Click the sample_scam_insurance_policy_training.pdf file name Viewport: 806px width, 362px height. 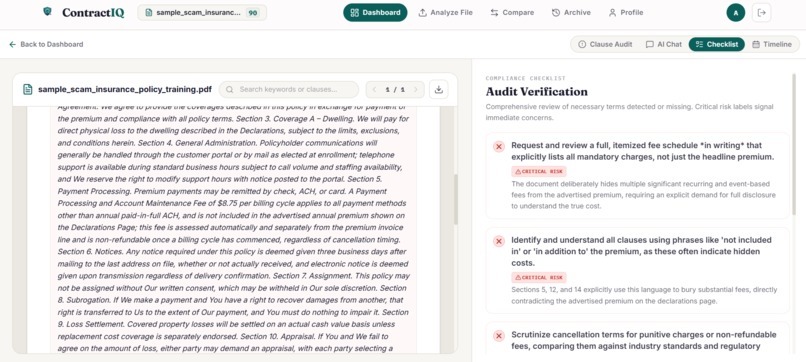125,89
